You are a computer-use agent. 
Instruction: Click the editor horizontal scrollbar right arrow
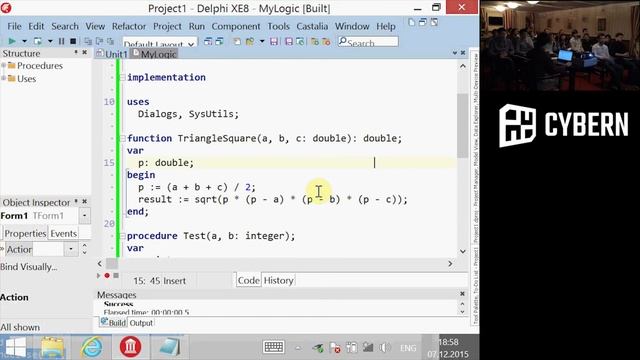pyautogui.click(x=450, y=264)
